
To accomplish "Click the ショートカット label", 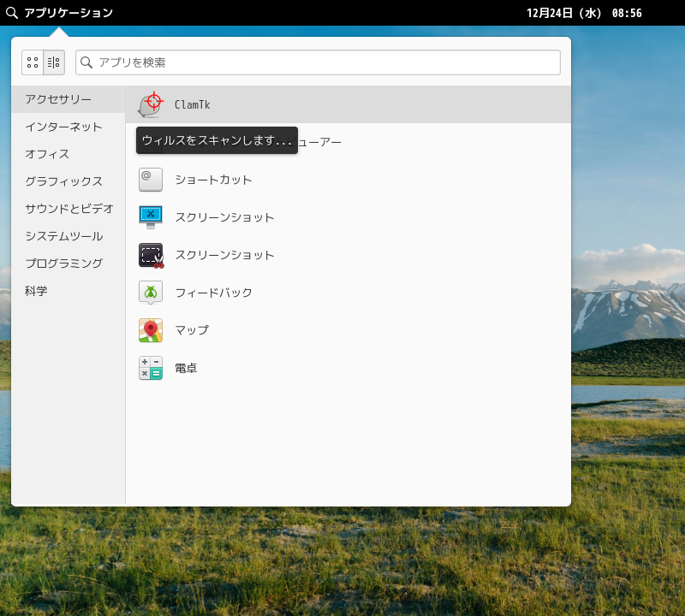I will (x=213, y=180).
